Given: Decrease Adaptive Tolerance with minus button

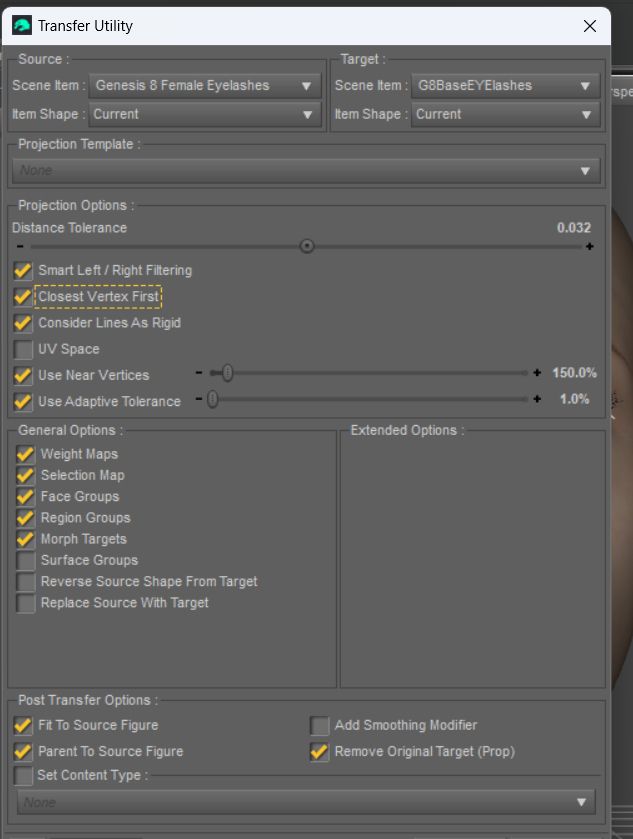Looking at the screenshot, I should (x=199, y=399).
